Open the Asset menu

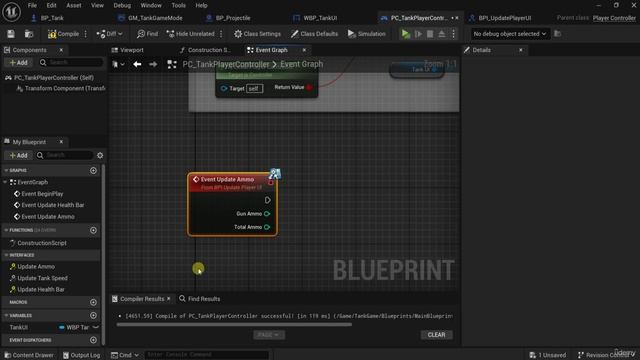click(x=73, y=5)
